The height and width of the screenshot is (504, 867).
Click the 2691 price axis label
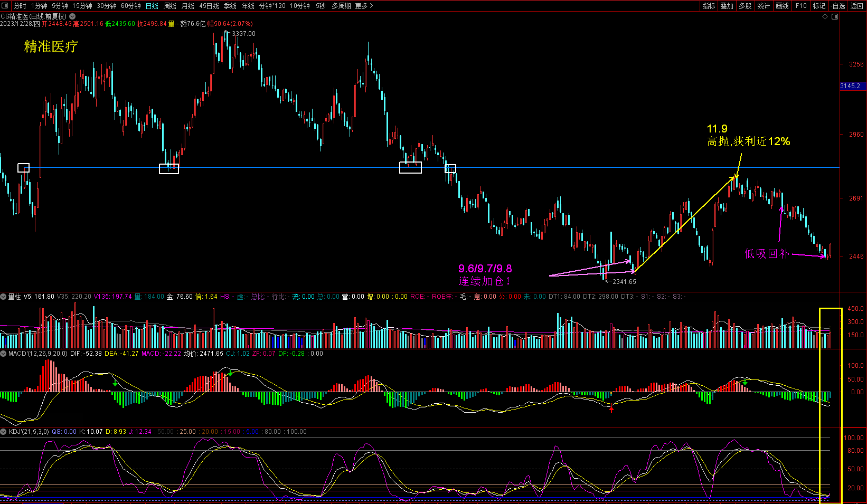tap(856, 198)
